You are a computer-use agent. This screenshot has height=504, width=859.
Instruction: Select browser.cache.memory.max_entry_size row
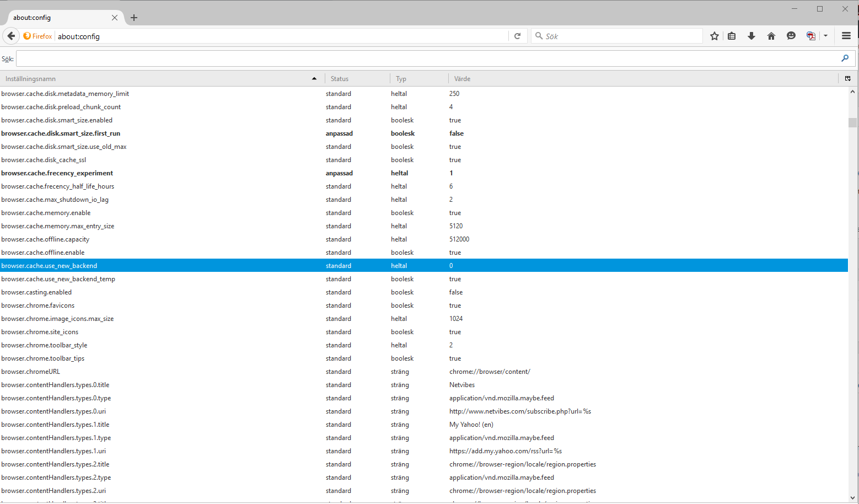coord(424,226)
